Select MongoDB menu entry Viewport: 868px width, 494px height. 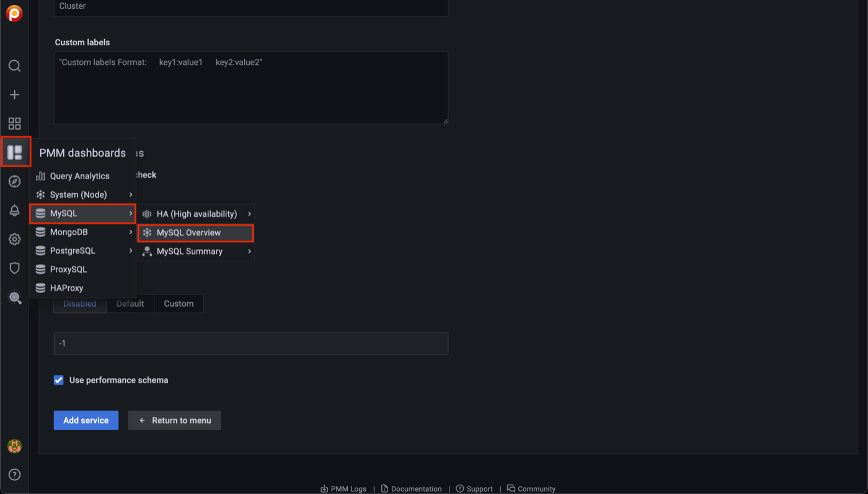[82, 232]
